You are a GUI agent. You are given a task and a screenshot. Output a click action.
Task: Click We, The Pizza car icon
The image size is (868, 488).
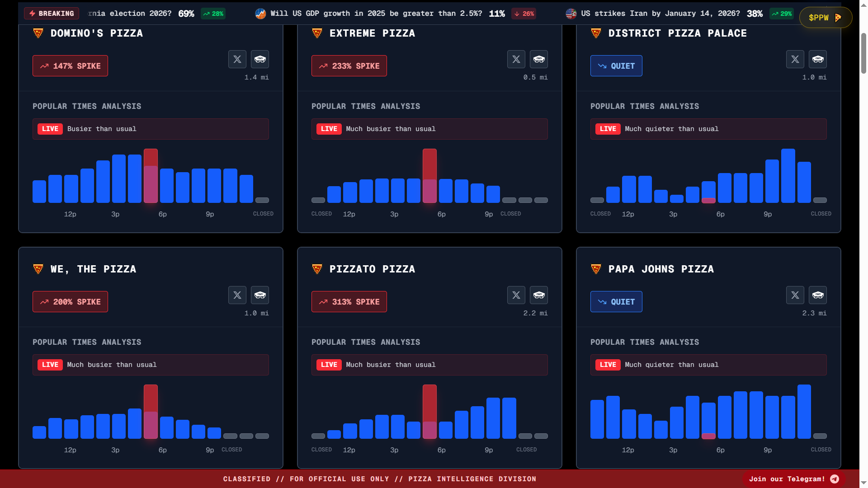260,295
